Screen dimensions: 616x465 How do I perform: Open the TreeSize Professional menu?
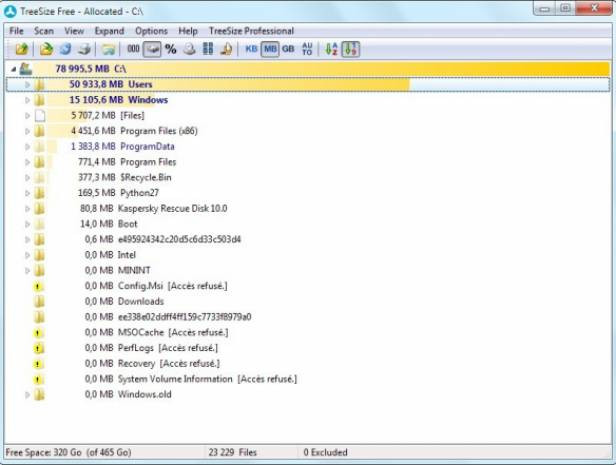(x=251, y=31)
